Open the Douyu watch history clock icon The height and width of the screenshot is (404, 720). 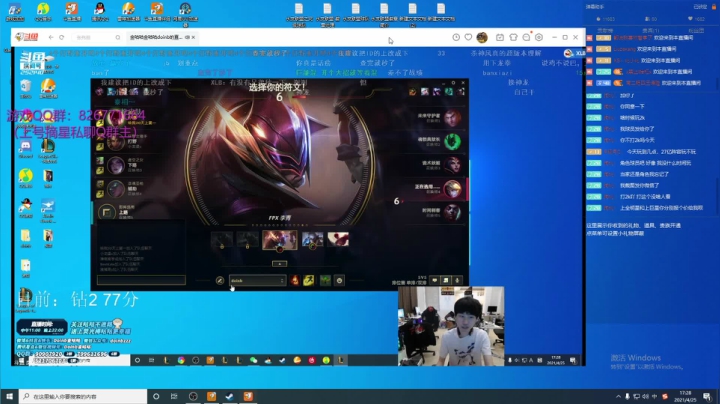click(456, 37)
